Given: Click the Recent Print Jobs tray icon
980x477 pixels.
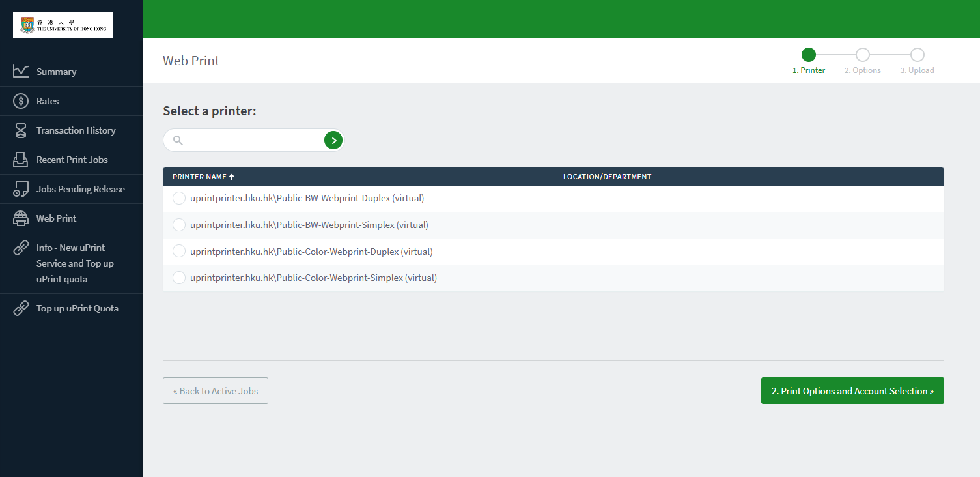Looking at the screenshot, I should click(x=21, y=160).
